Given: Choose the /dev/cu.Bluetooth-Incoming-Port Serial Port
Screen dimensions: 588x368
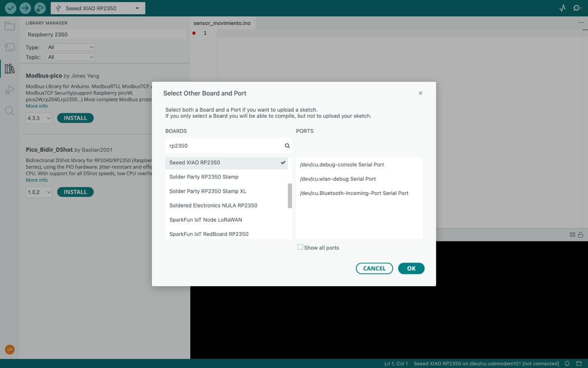Looking at the screenshot, I should 359,193.
